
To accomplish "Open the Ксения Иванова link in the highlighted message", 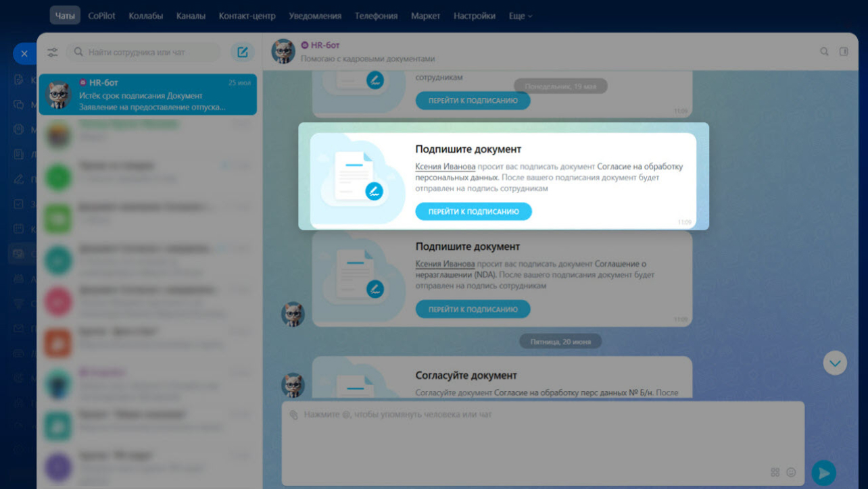I will click(445, 167).
